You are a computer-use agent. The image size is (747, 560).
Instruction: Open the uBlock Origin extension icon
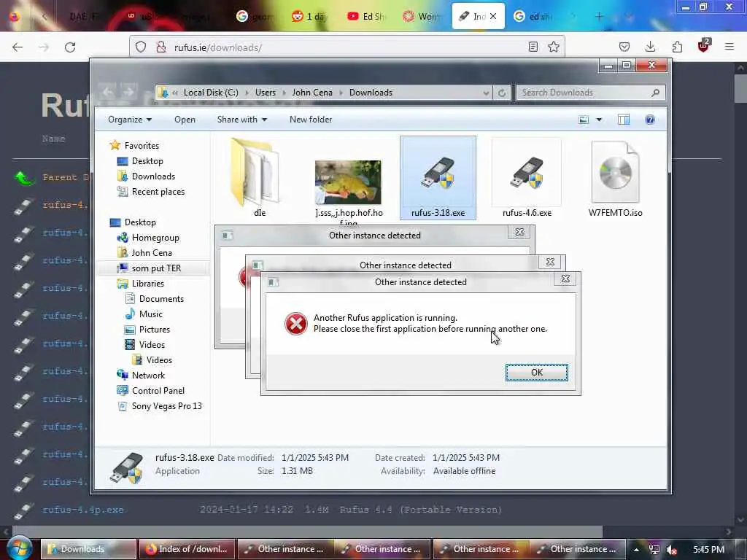(703, 46)
